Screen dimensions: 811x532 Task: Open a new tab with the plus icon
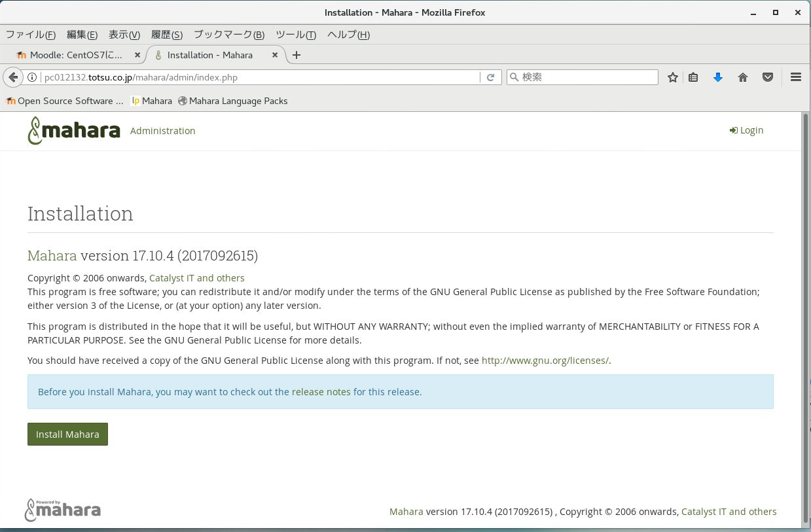pos(297,55)
